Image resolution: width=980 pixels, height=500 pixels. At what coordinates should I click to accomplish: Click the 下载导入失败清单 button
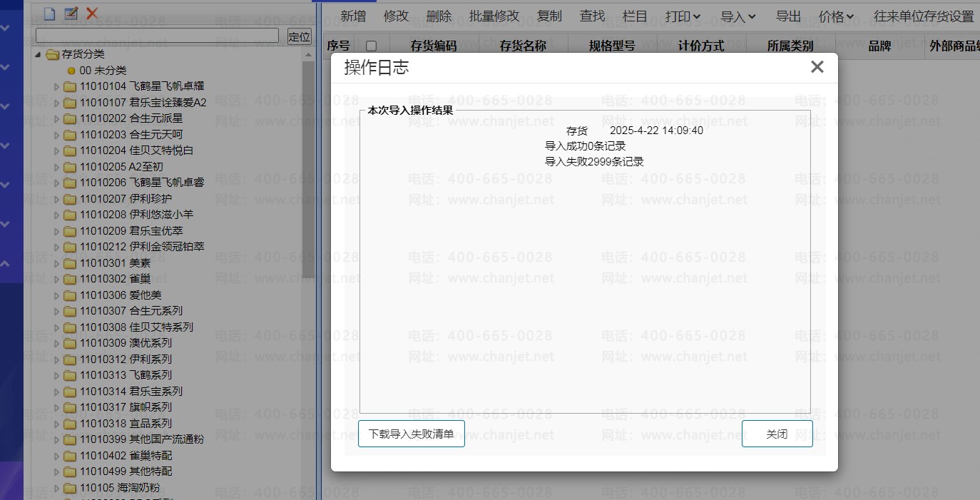[411, 434]
